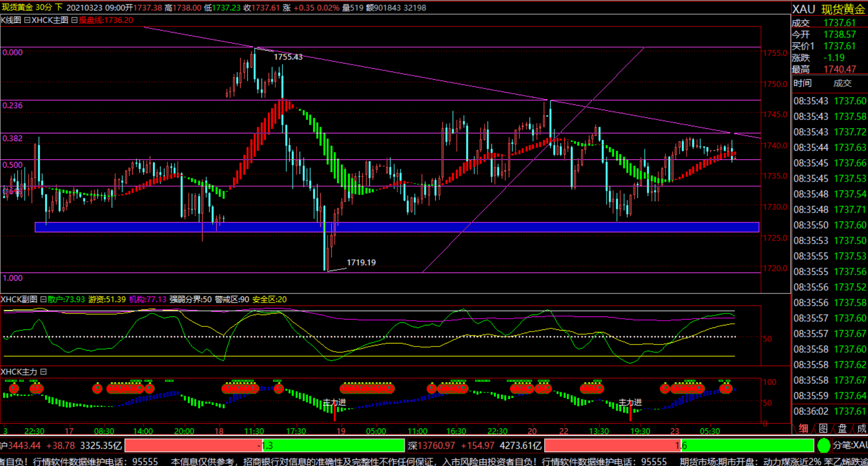Toggle the XHCK主力 panel box

pyautogui.click(x=43, y=372)
